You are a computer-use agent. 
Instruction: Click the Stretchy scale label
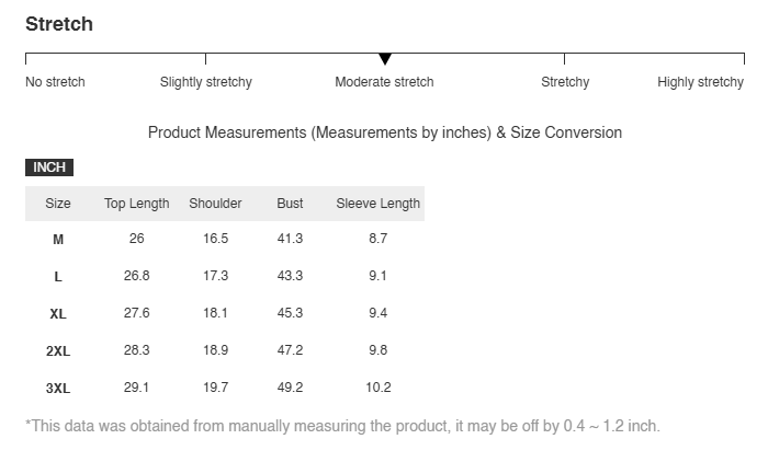coord(565,82)
